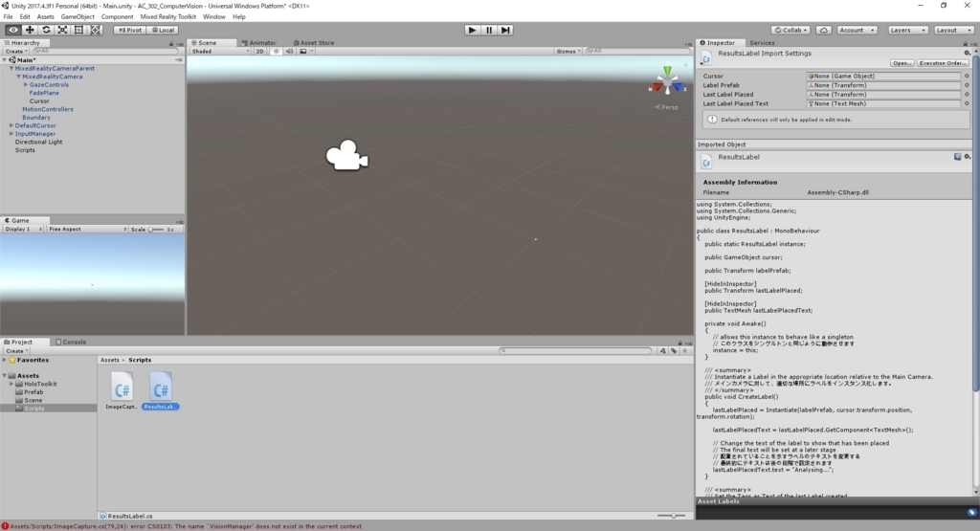This screenshot has width=980, height=531.
Task: Open Free Aspect dropdown in Game view
Action: (x=87, y=230)
